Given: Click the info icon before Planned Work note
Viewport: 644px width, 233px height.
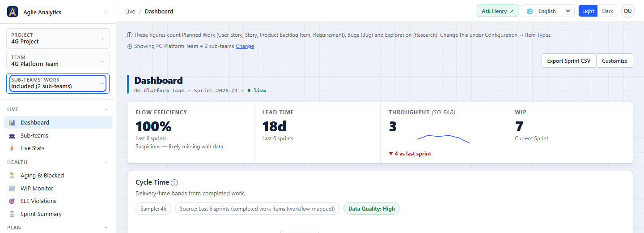Looking at the screenshot, I should pyautogui.click(x=130, y=35).
